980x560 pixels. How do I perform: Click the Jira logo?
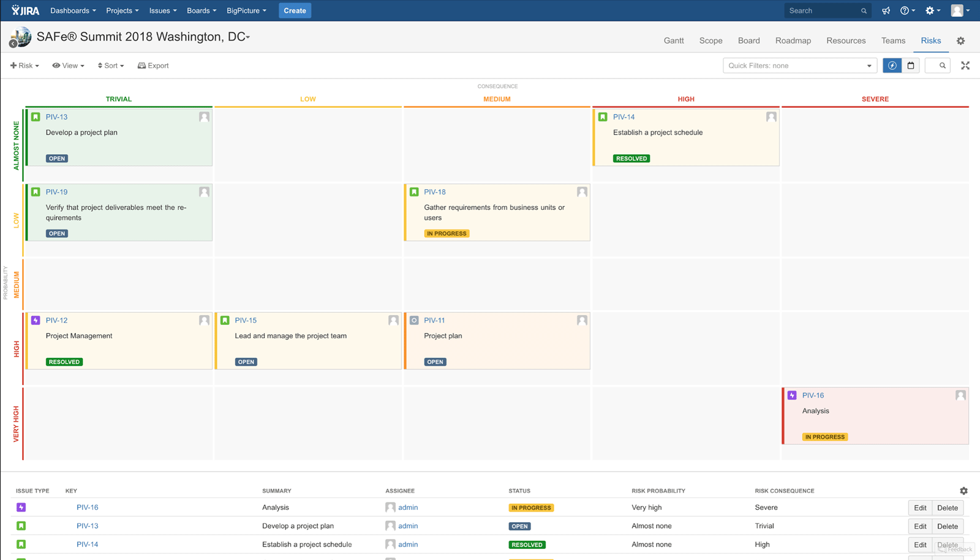(23, 10)
